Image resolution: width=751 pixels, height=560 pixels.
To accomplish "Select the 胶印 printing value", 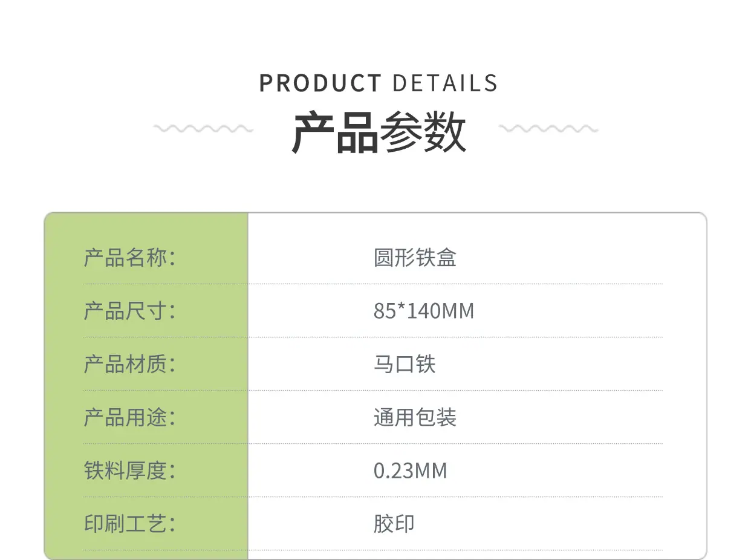I will coord(394,524).
